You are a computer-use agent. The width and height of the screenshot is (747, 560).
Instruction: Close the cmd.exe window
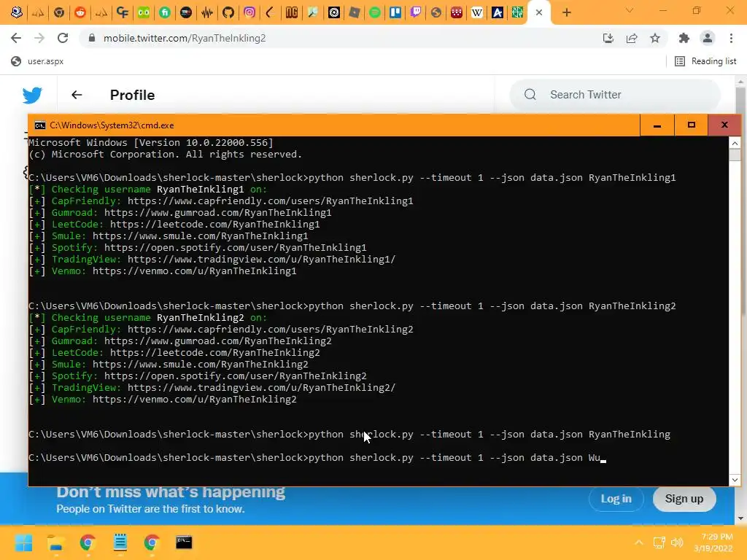click(724, 125)
